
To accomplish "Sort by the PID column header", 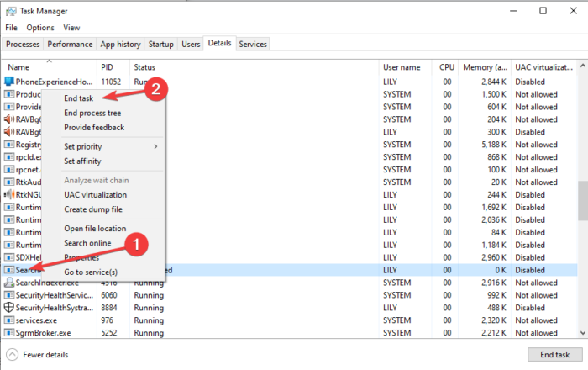I will 113,66.
